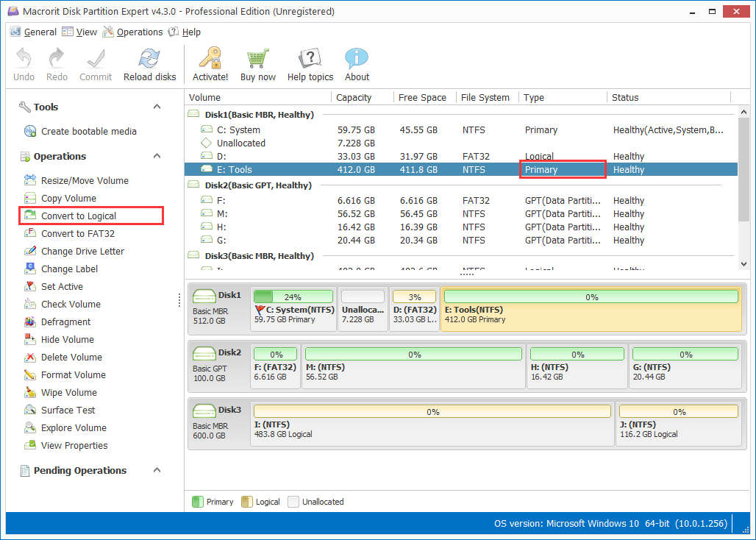756x540 pixels.
Task: Click Convert to FAT32 operation
Action: click(x=69, y=233)
